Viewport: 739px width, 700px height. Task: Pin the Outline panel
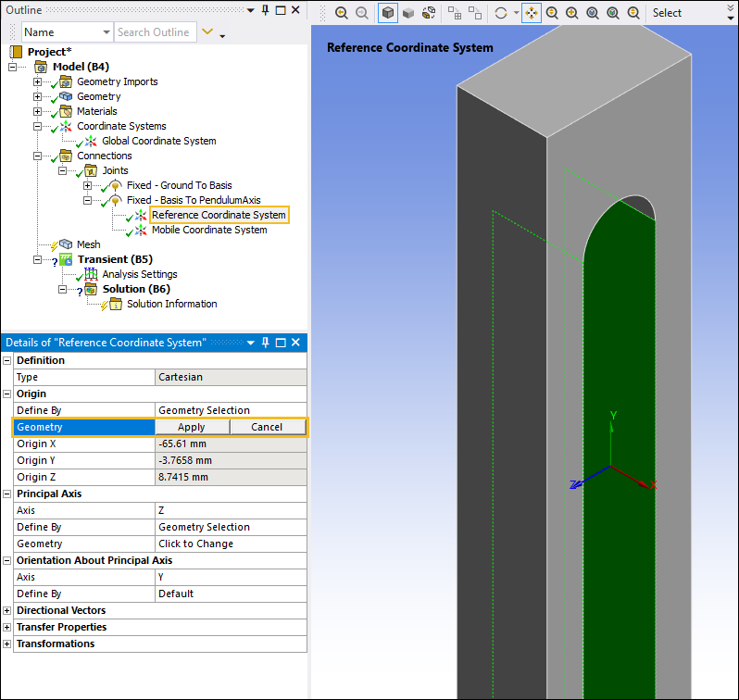(x=265, y=9)
